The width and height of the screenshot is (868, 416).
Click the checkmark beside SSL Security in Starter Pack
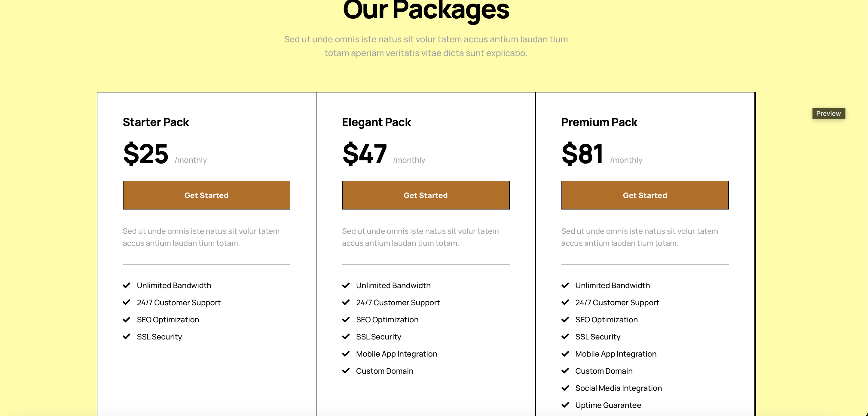(127, 336)
